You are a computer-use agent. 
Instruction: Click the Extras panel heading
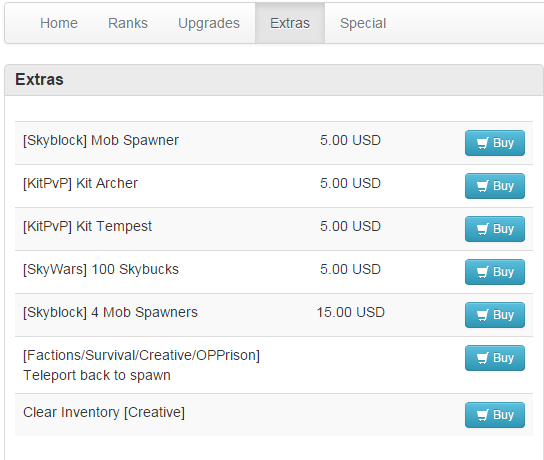point(39,79)
